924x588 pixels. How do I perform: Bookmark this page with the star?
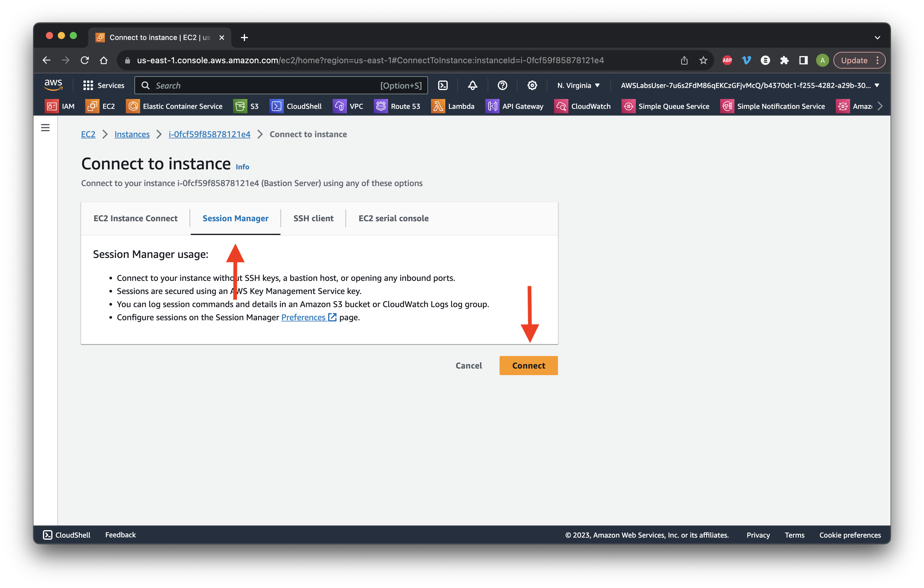click(703, 60)
